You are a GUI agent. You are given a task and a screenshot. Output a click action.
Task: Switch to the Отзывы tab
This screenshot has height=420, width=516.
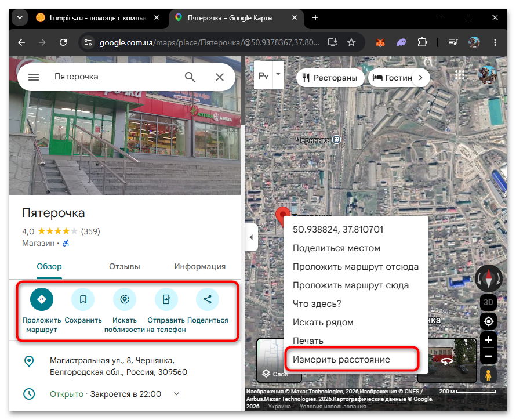pyautogui.click(x=125, y=267)
